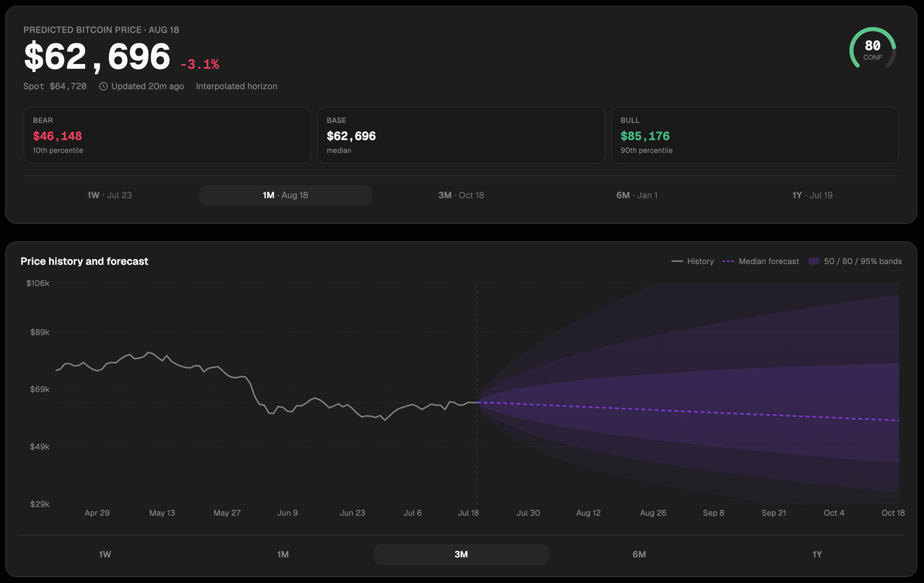
Task: Click the 50 / 80 / 95% bands swatch
Action: pyautogui.click(x=814, y=261)
